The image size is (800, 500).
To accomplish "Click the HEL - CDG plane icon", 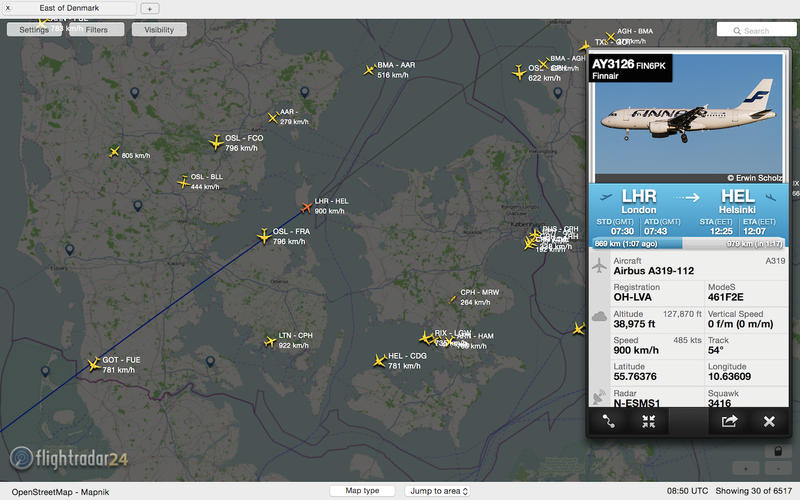I will (x=379, y=361).
